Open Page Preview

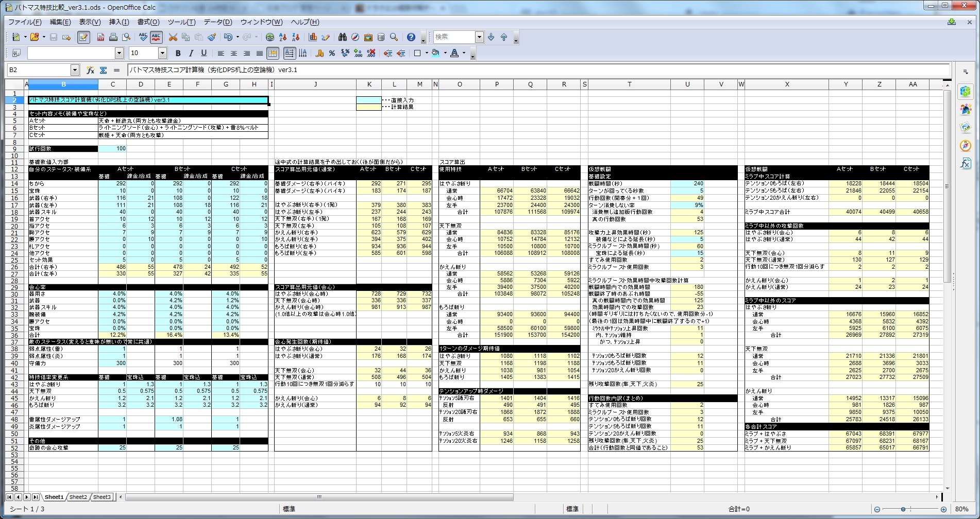tap(126, 37)
